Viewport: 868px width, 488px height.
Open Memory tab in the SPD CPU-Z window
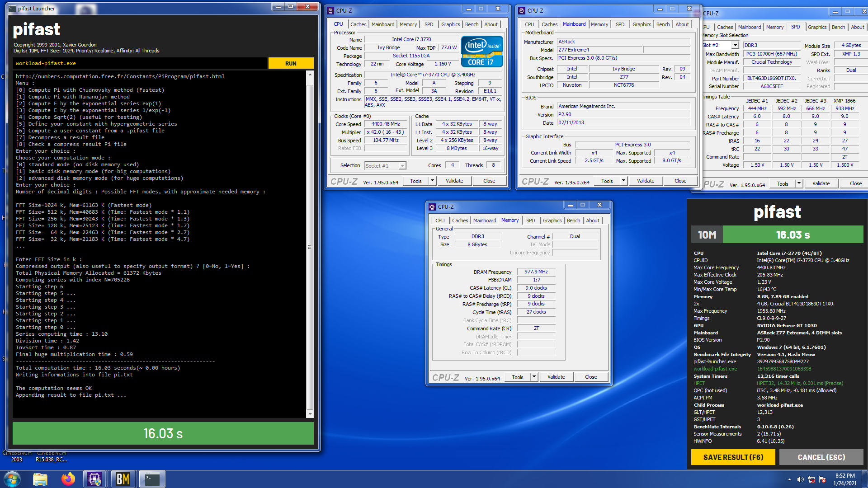pos(774,27)
